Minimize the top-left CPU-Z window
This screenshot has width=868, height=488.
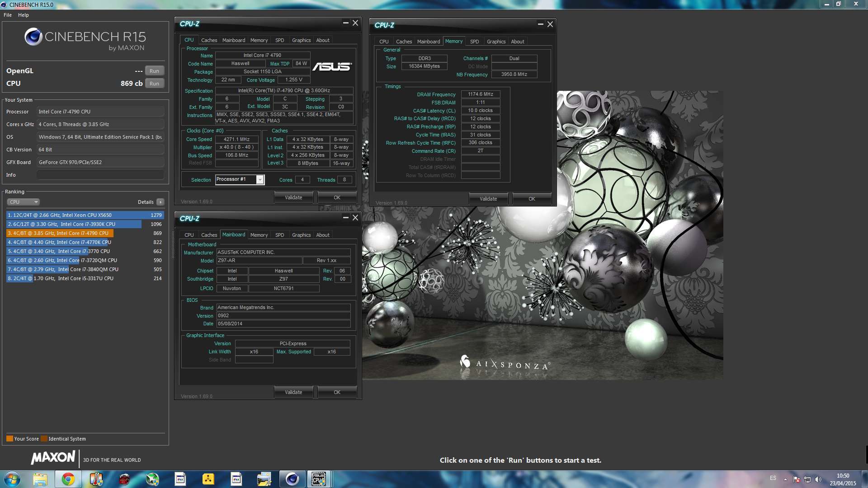coord(345,23)
